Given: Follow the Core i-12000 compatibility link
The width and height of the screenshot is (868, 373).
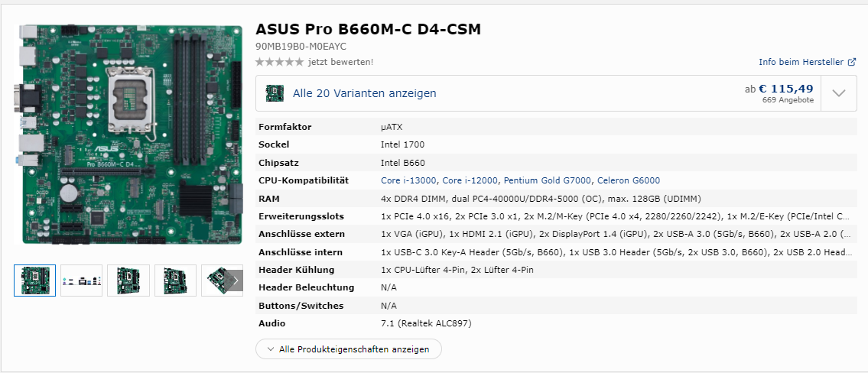Looking at the screenshot, I should click(x=470, y=180).
